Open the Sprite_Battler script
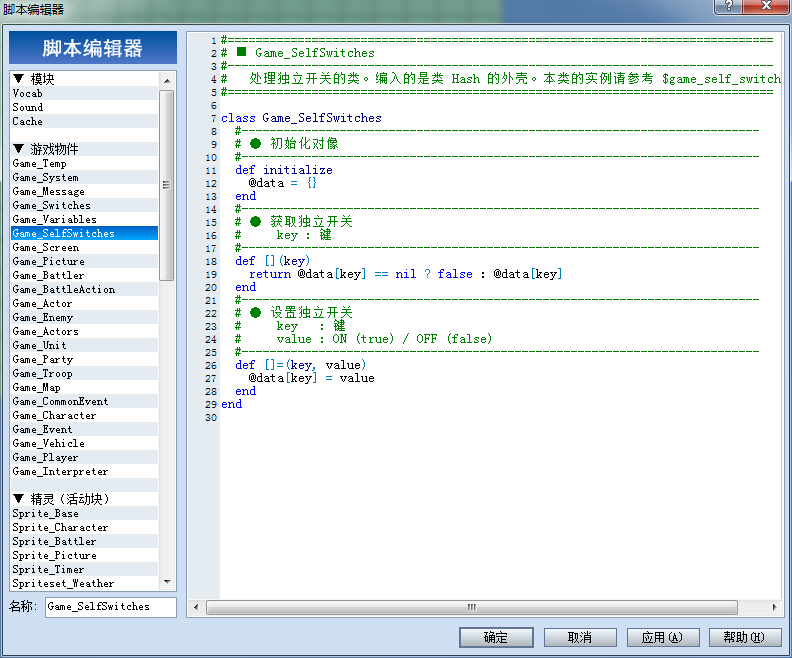The image size is (792, 658). 84,541
